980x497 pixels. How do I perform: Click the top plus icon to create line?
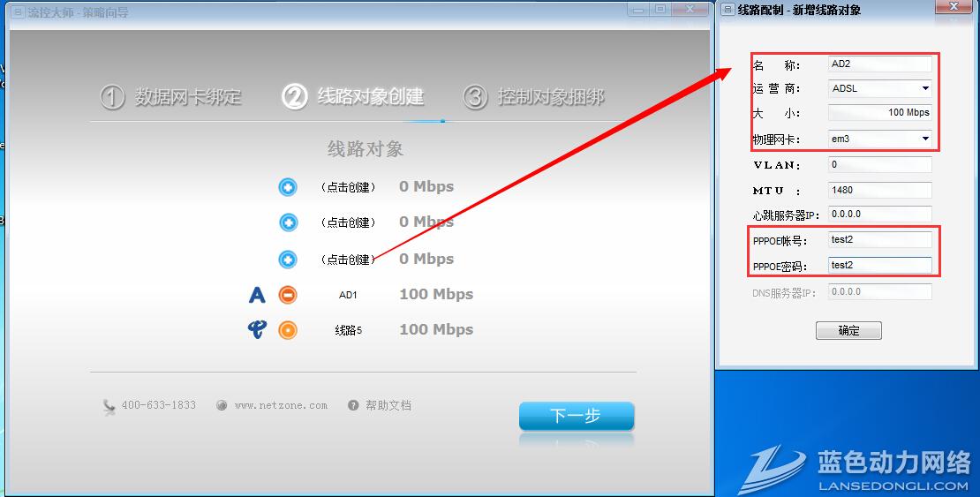coord(288,187)
